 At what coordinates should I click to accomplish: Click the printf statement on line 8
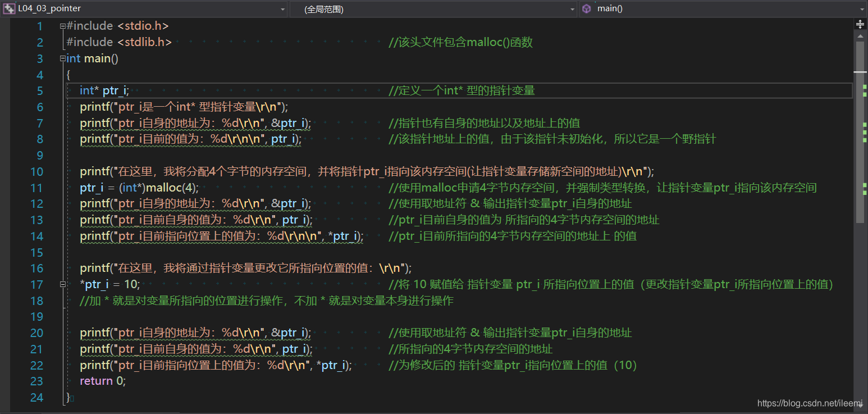click(190, 139)
